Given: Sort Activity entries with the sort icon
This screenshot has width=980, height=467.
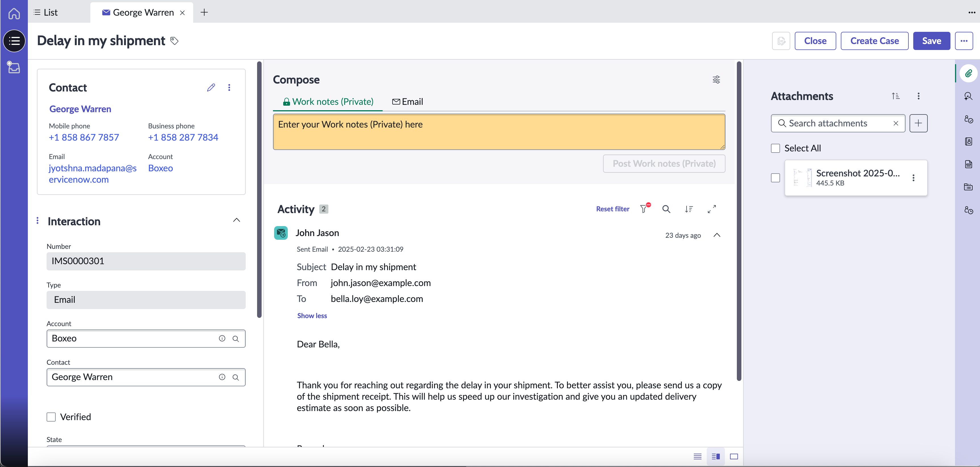Looking at the screenshot, I should (x=689, y=209).
